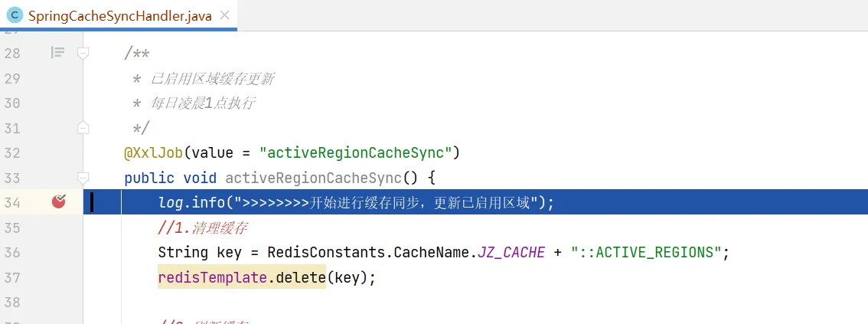
Task: Toggle rendered doc view icon at line 28
Action: pyautogui.click(x=57, y=53)
